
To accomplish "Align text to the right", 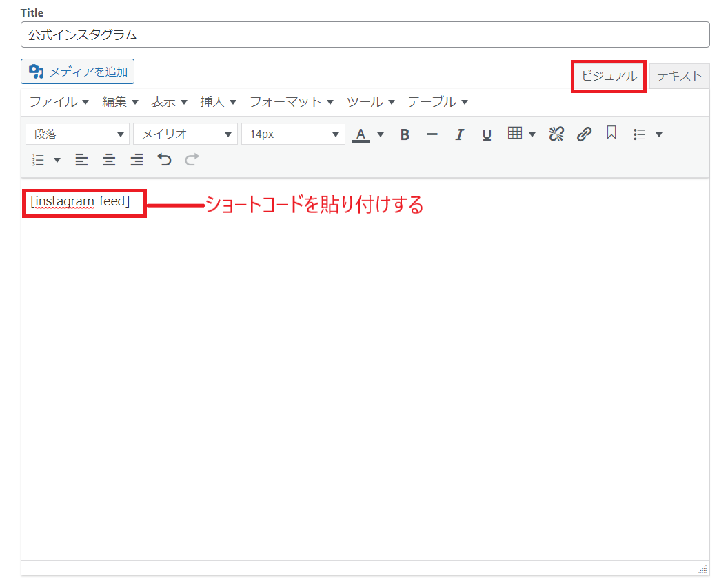I will point(136,160).
